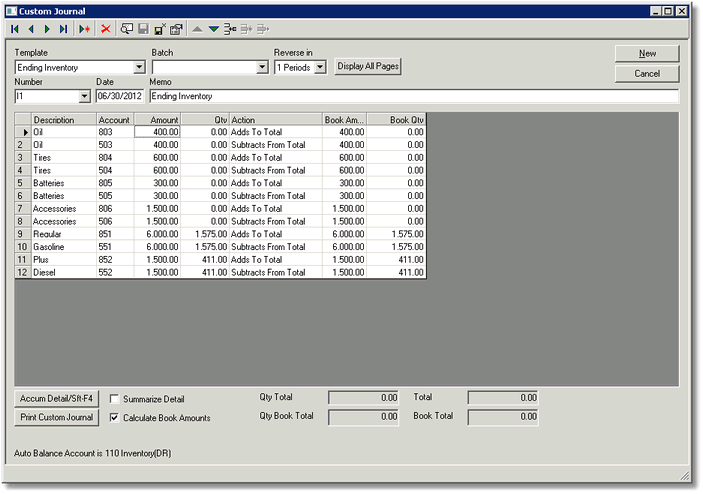This screenshot has height=494, width=703.
Task: Click Subtracts From Total in account 551 row
Action: click(x=276, y=247)
